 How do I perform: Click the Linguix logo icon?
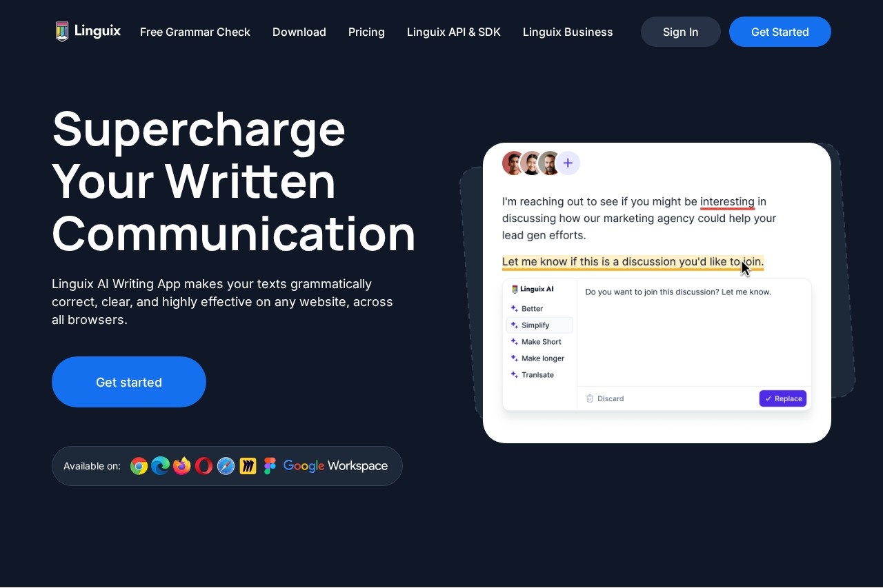click(x=62, y=32)
